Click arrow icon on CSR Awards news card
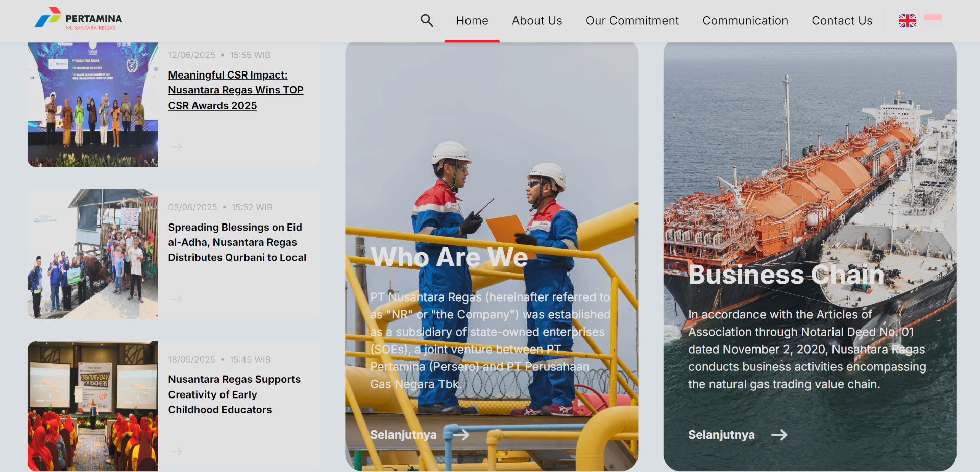 (x=177, y=147)
